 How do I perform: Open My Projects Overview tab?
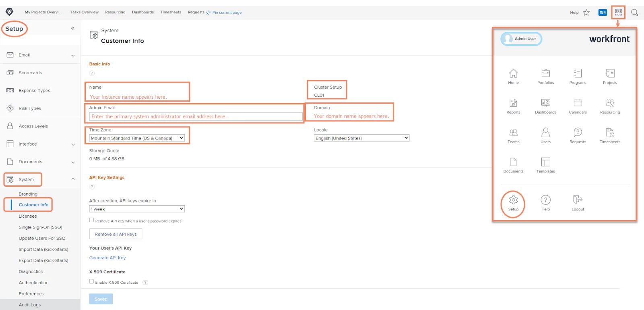[x=43, y=12]
